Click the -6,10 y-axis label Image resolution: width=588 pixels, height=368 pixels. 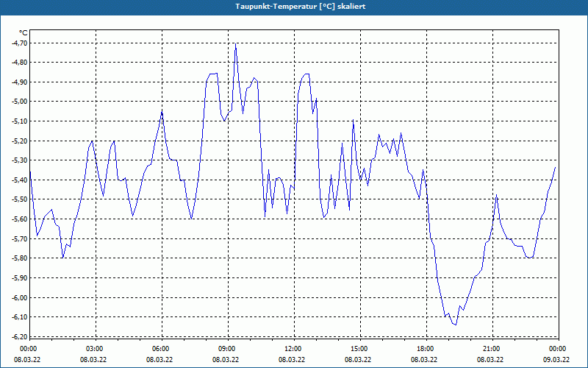20,317
